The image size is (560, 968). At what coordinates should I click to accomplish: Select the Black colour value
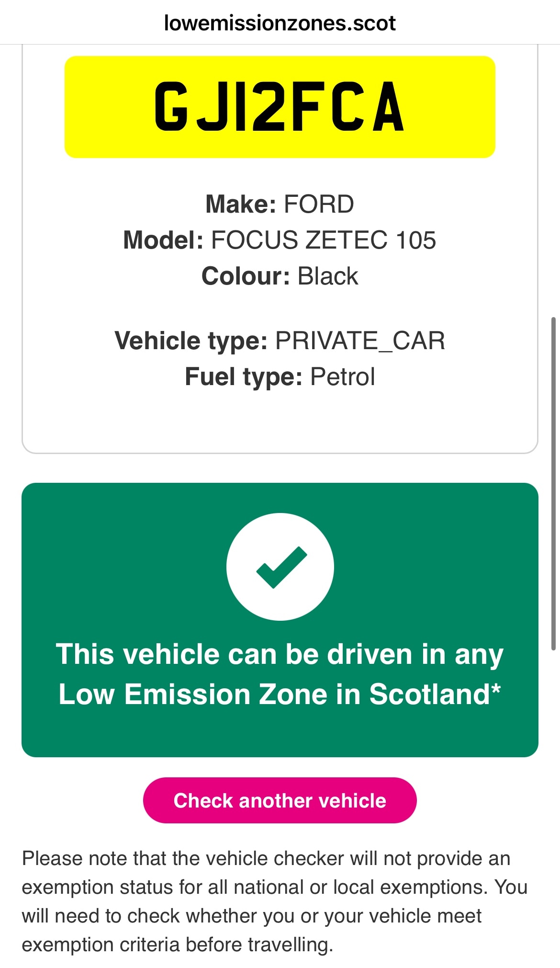coord(328,276)
